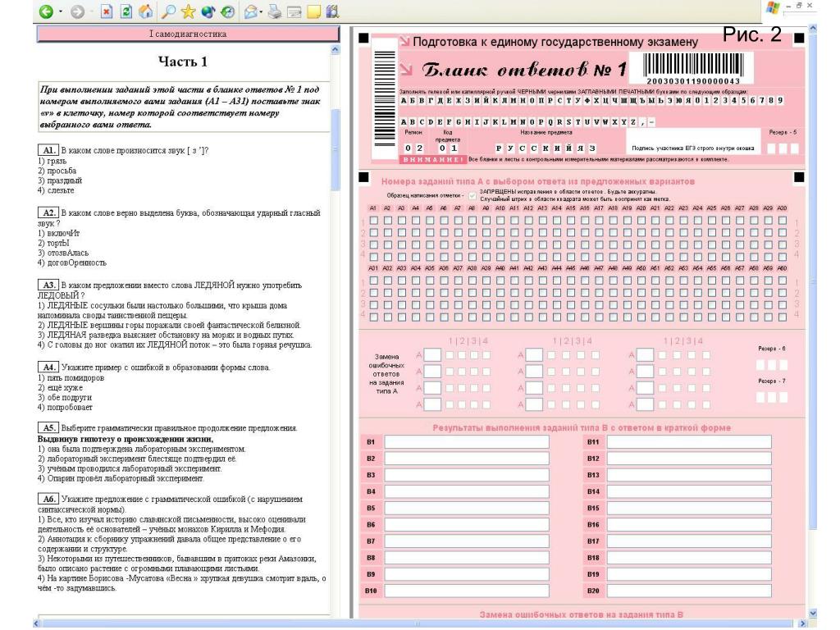Open the yellow note Discuss icon

[313, 11]
